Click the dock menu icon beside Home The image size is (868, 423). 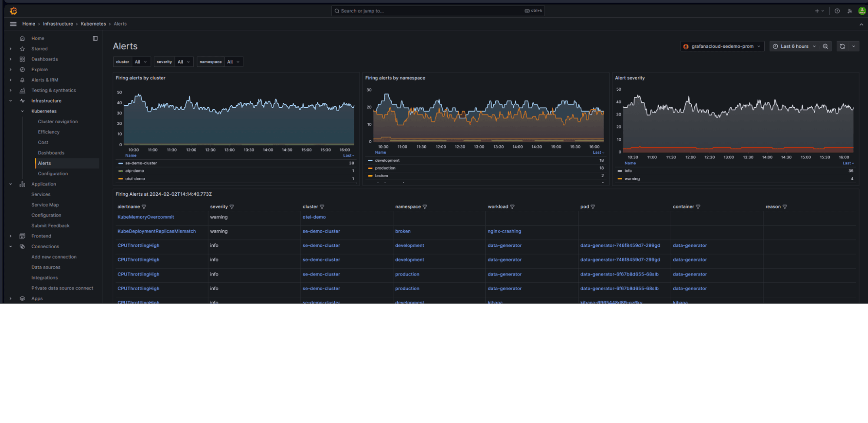[95, 38]
